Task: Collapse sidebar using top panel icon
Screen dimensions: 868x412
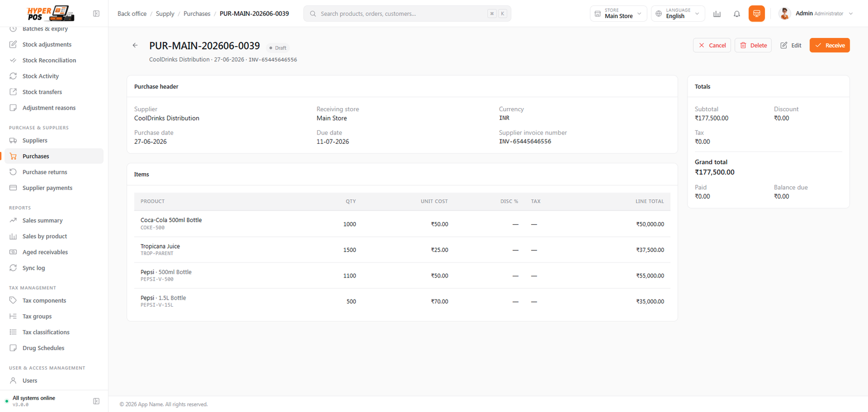Action: pos(96,14)
